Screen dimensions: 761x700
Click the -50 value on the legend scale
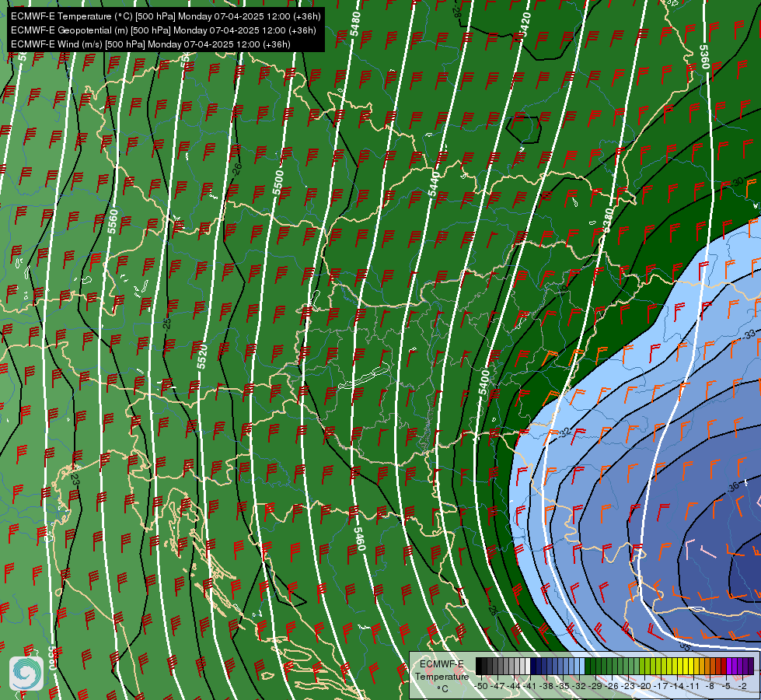[480, 686]
